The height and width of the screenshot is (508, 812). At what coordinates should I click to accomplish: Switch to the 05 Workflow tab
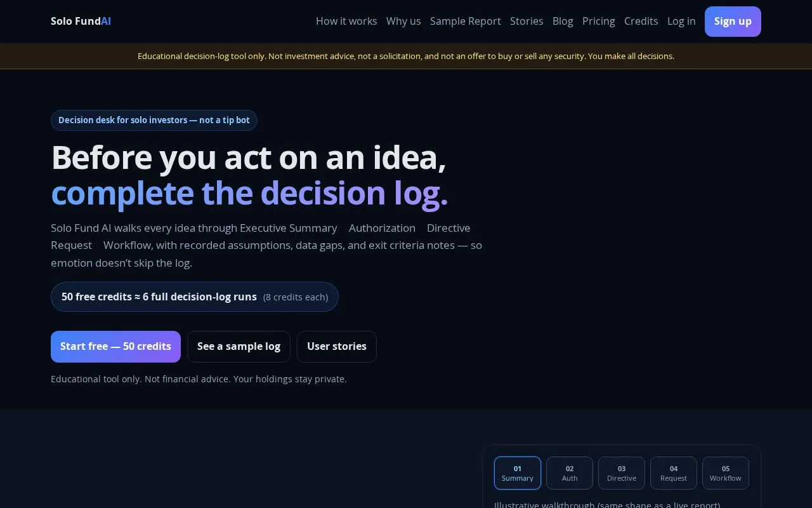click(x=726, y=473)
